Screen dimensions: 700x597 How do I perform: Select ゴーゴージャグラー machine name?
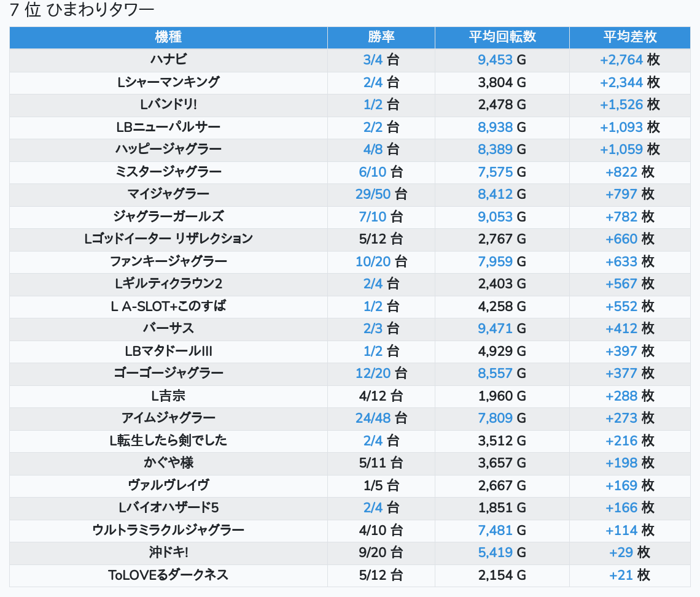pyautogui.click(x=168, y=373)
